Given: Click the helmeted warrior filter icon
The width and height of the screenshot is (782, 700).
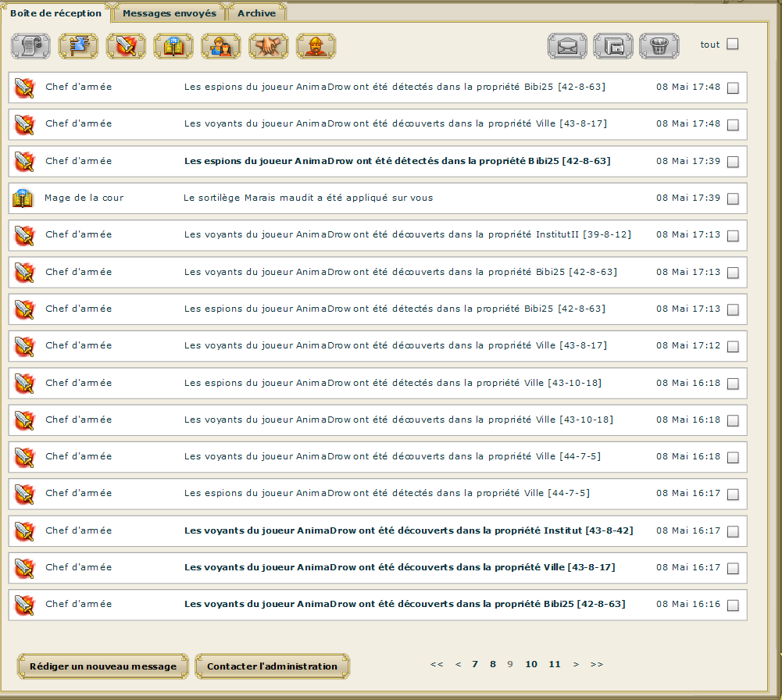Looking at the screenshot, I should click(316, 46).
